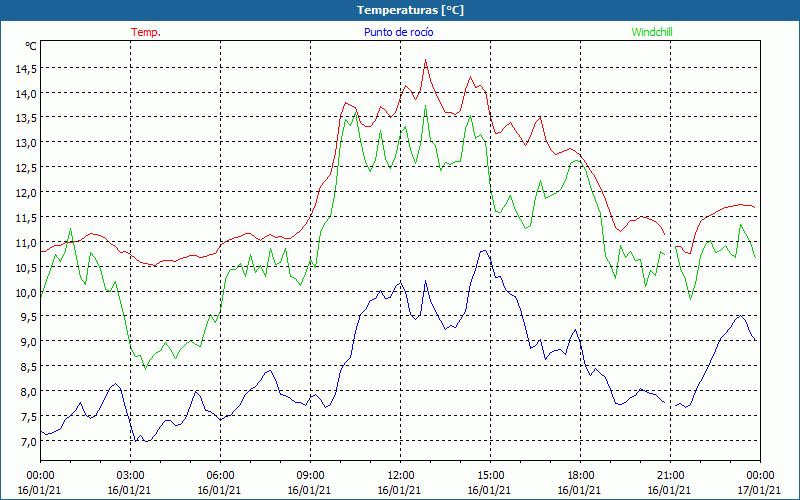Click the red Temp. legend label

(x=146, y=32)
